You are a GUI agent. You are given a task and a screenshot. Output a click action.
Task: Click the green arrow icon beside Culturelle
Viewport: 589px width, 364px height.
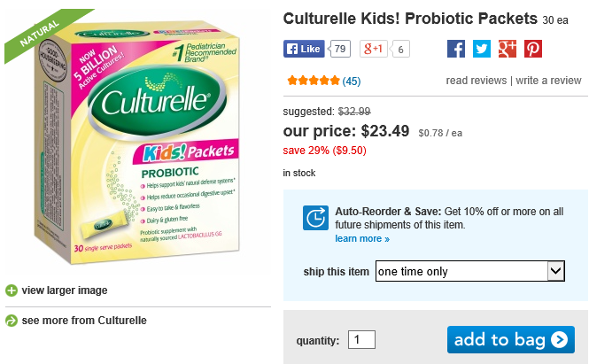click(x=11, y=321)
